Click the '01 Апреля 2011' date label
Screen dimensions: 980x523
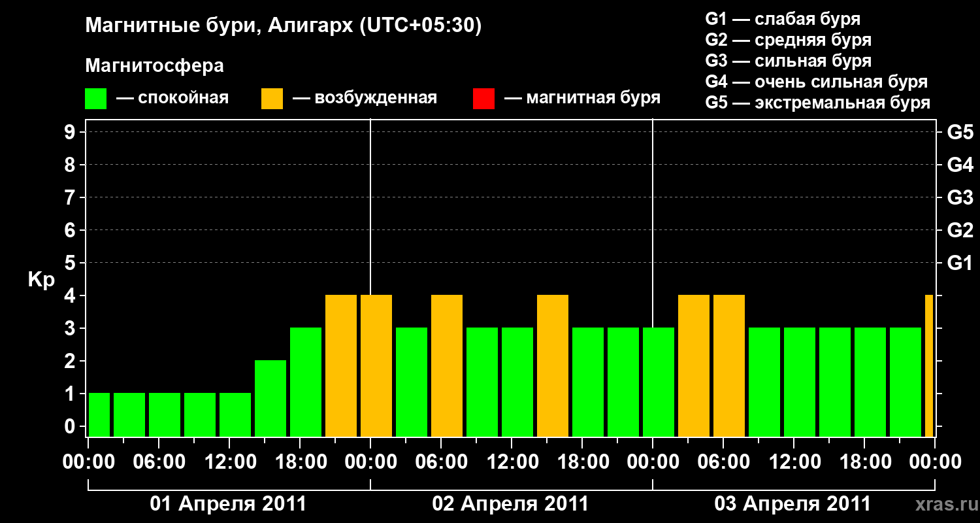[x=228, y=503]
